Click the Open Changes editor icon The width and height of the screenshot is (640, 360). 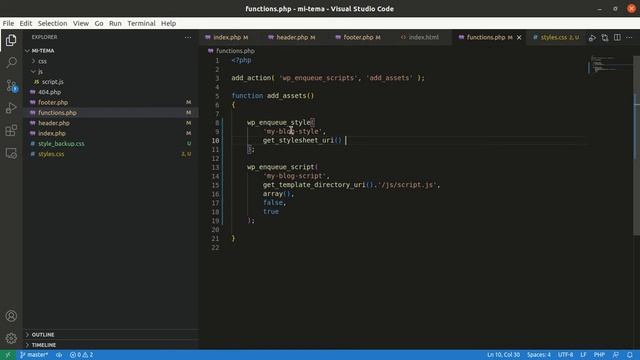[x=604, y=38]
